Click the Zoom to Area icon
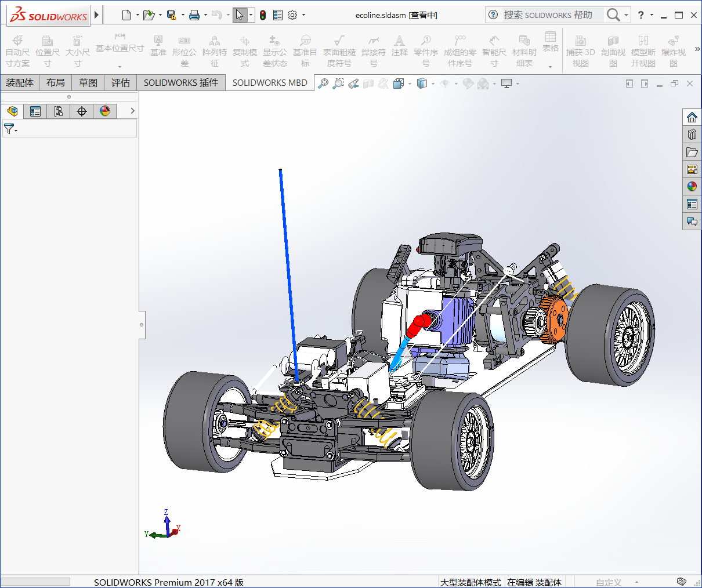This screenshot has width=702, height=588. (x=338, y=84)
